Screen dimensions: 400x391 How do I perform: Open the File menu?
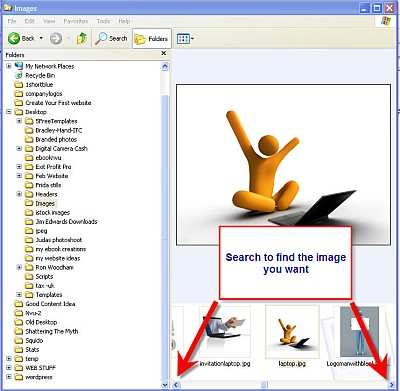tap(12, 21)
